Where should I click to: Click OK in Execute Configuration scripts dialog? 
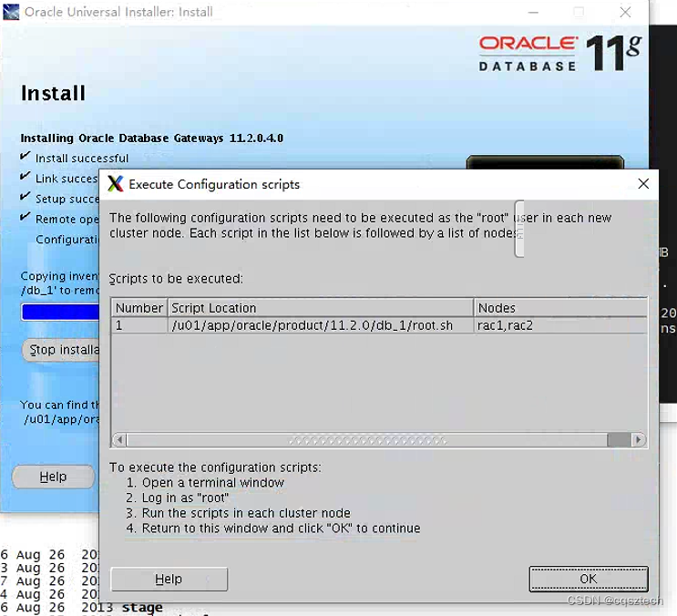pos(588,579)
